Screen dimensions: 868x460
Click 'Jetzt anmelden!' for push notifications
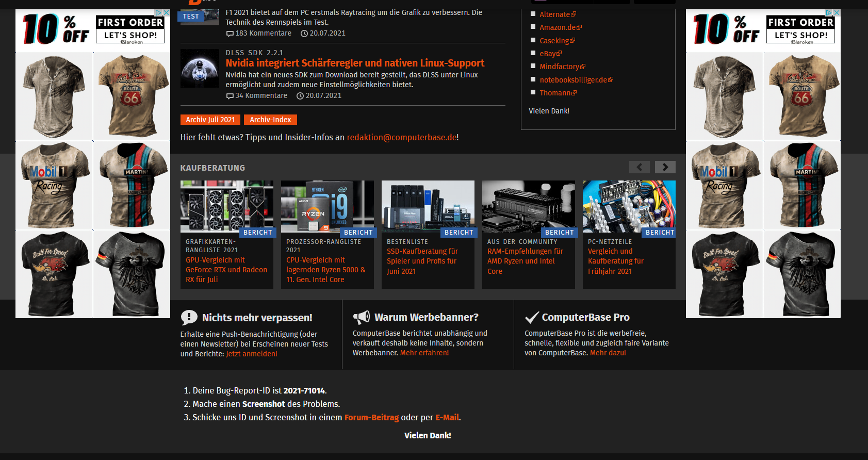(x=252, y=354)
